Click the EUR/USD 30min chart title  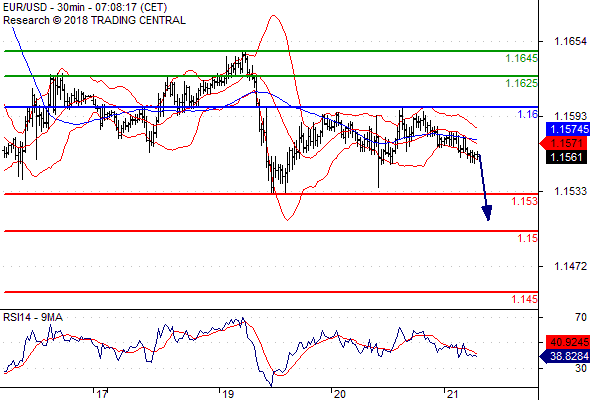point(85,7)
